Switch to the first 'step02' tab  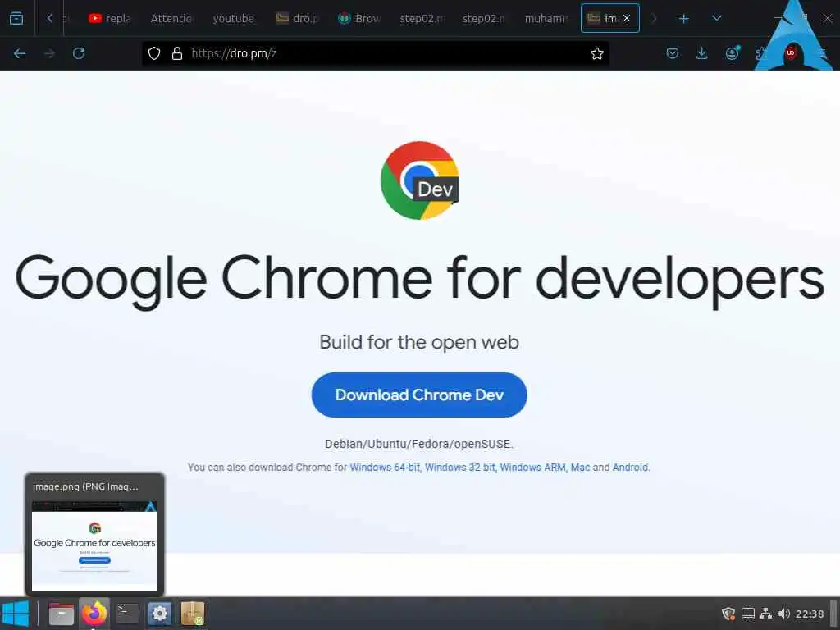point(422,19)
